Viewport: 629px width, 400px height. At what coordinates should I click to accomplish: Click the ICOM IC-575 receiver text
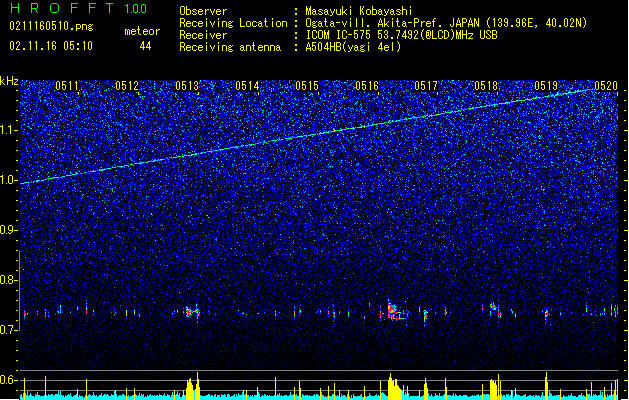pyautogui.click(x=402, y=35)
